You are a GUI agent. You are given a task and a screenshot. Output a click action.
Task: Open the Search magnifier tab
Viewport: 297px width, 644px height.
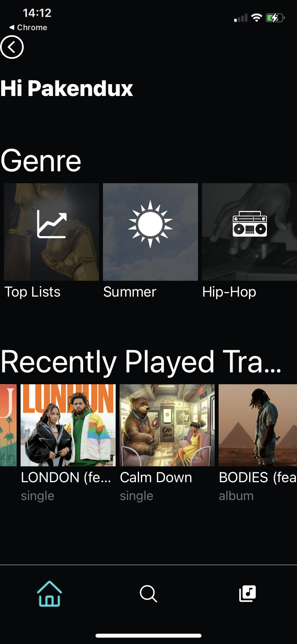(148, 594)
